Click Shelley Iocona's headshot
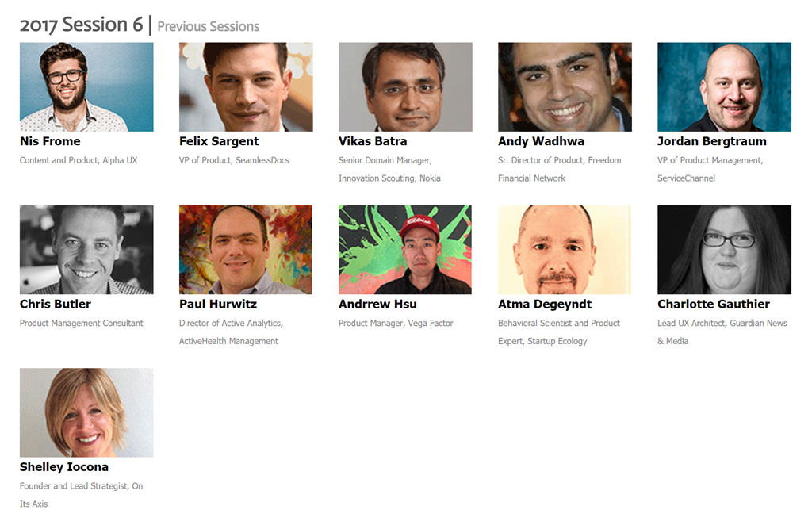This screenshot has height=525, width=812. (x=86, y=412)
